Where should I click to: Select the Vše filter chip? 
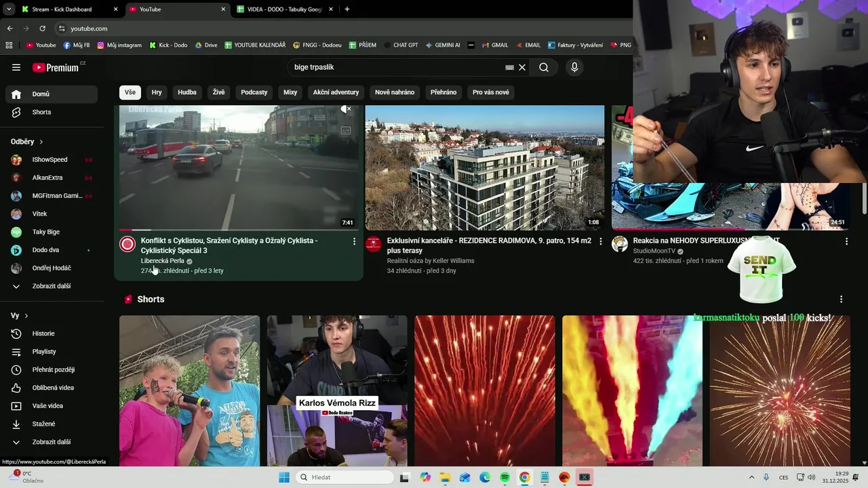tap(130, 92)
